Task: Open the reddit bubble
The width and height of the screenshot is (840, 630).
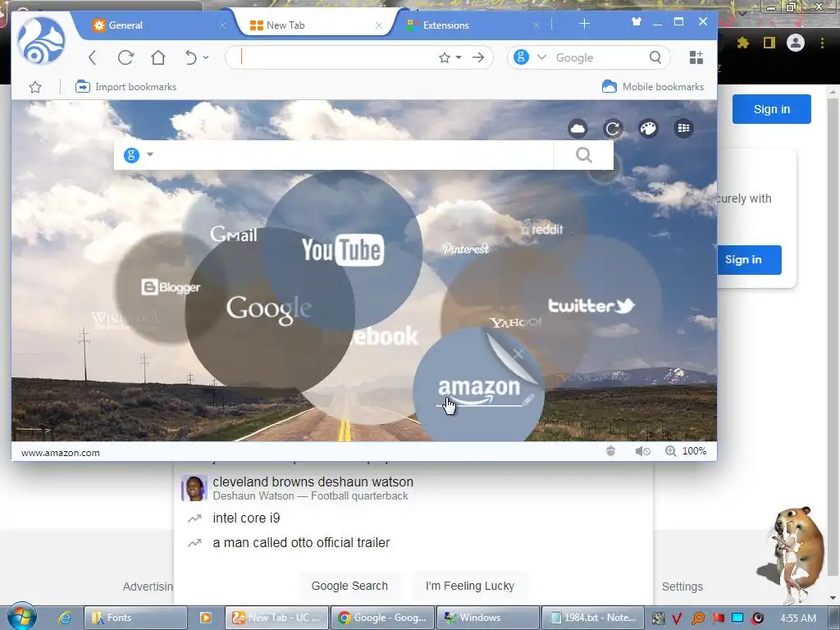Action: [x=541, y=229]
